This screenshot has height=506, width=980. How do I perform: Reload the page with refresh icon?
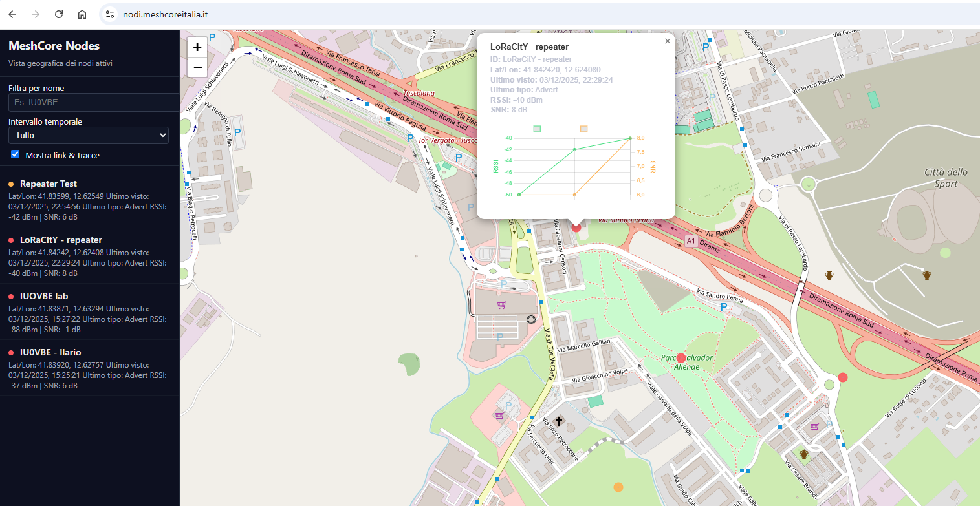[59, 14]
